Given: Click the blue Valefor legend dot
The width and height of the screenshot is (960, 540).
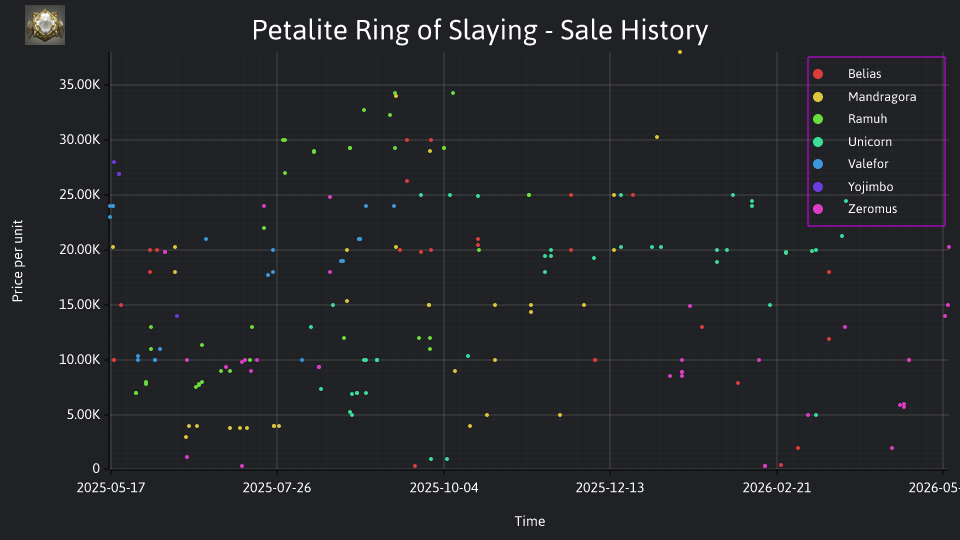Looking at the screenshot, I should [818, 164].
